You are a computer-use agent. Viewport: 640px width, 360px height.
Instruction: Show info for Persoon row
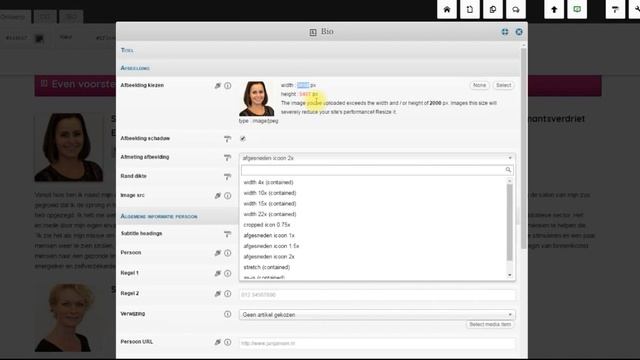tap(228, 253)
